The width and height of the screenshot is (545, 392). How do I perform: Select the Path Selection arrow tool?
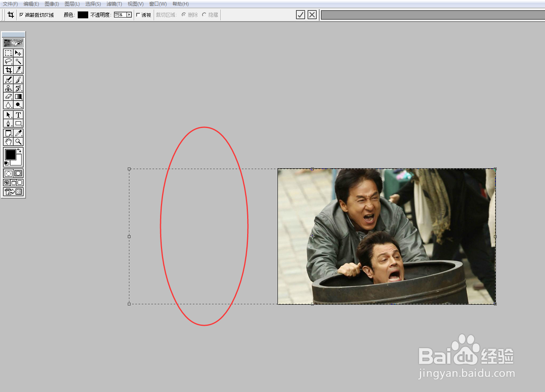(8, 115)
